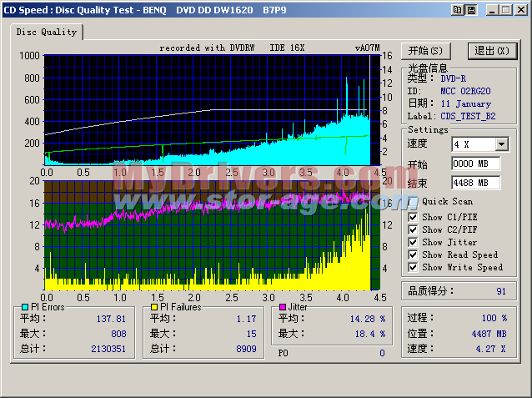Click the copy-to-clipboard icon in title bar
532x398 pixels.
click(456, 9)
